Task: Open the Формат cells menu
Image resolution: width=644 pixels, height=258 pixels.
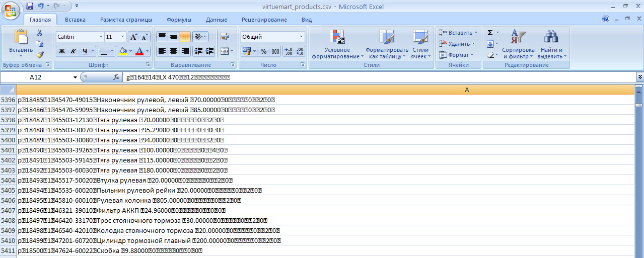Action: (x=456, y=55)
